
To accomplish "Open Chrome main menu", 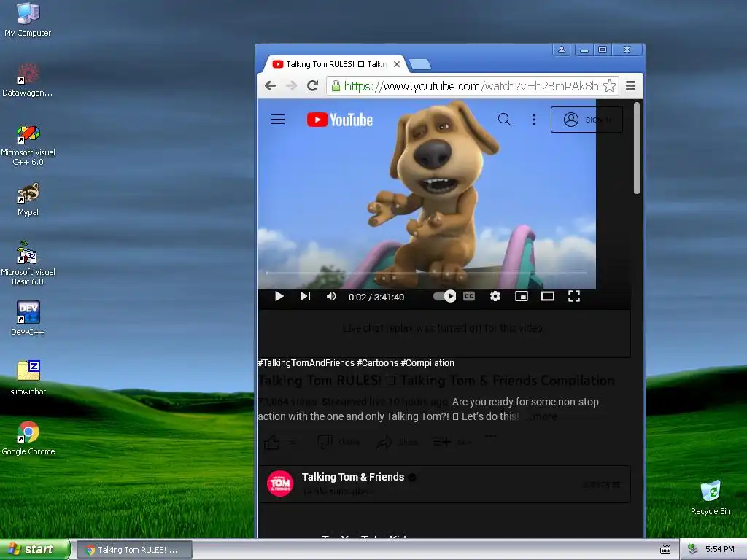I will click(630, 86).
